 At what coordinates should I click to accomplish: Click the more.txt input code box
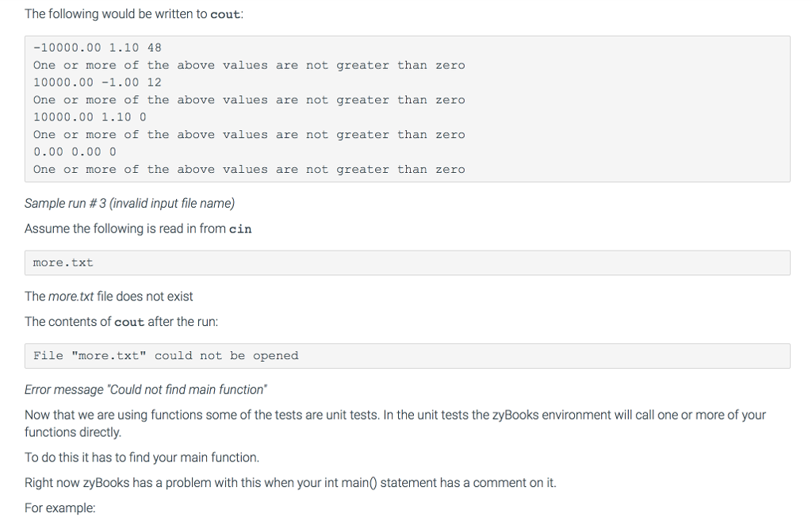pyautogui.click(x=407, y=262)
